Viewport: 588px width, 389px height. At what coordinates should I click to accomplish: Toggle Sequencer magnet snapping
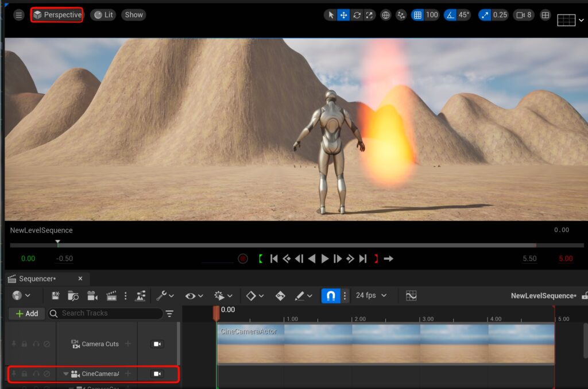point(330,295)
